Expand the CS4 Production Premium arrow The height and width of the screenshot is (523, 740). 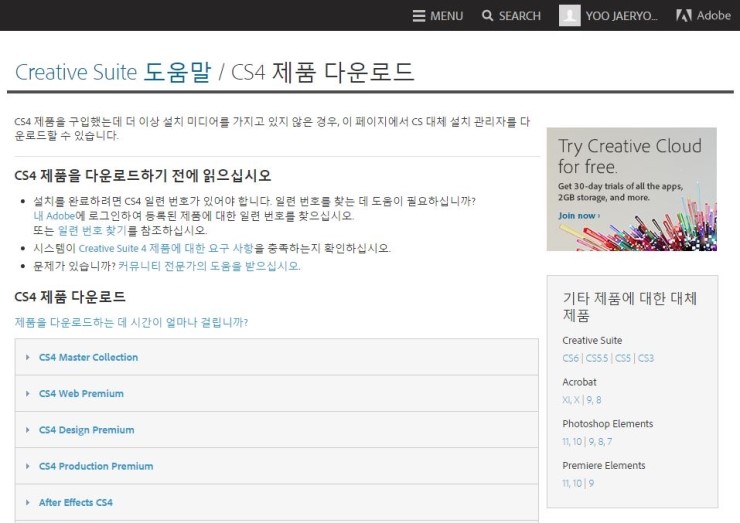coord(27,466)
